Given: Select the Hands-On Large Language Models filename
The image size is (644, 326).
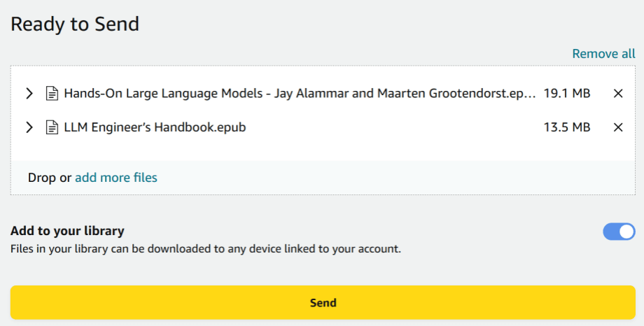Looking at the screenshot, I should point(300,94).
